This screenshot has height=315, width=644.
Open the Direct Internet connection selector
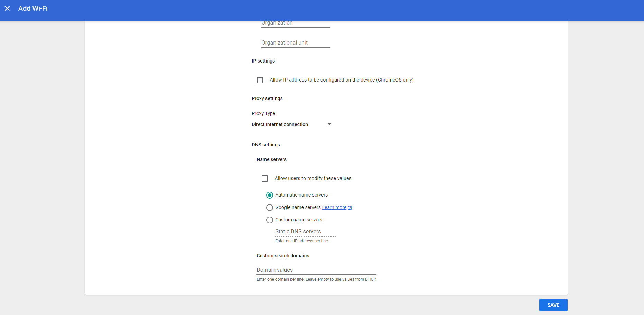[x=280, y=124]
